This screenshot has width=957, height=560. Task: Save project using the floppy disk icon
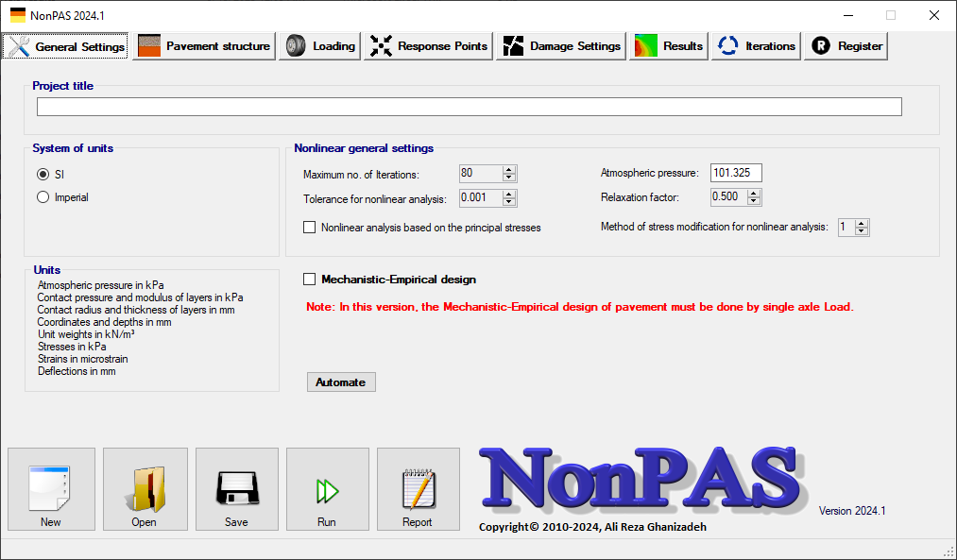236,488
